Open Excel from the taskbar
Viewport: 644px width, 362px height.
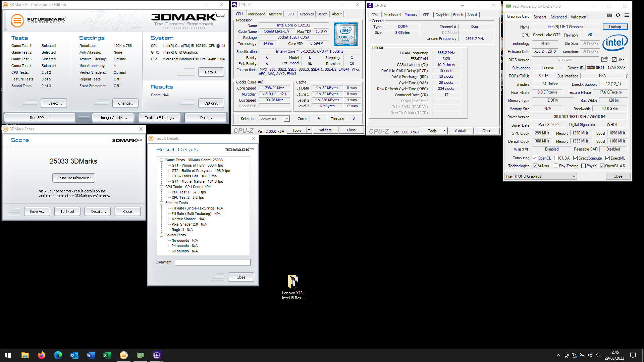click(107, 355)
